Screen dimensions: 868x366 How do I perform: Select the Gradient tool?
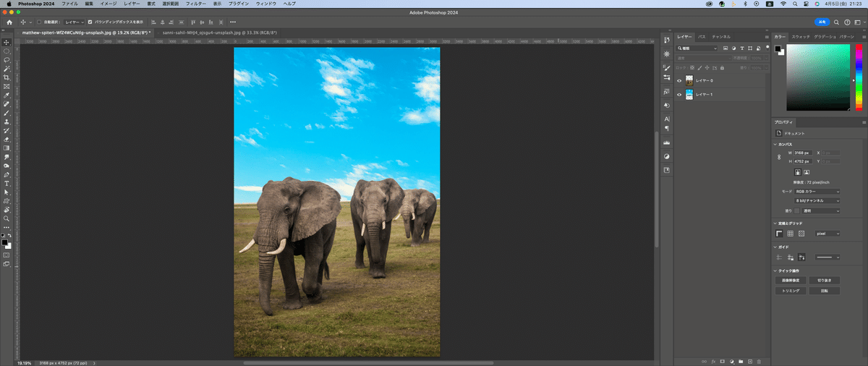[7, 148]
